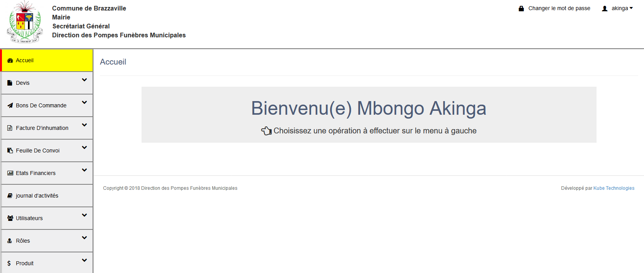The height and width of the screenshot is (273, 644).
Task: Click the Changer le mot de passe link
Action: (x=559, y=9)
